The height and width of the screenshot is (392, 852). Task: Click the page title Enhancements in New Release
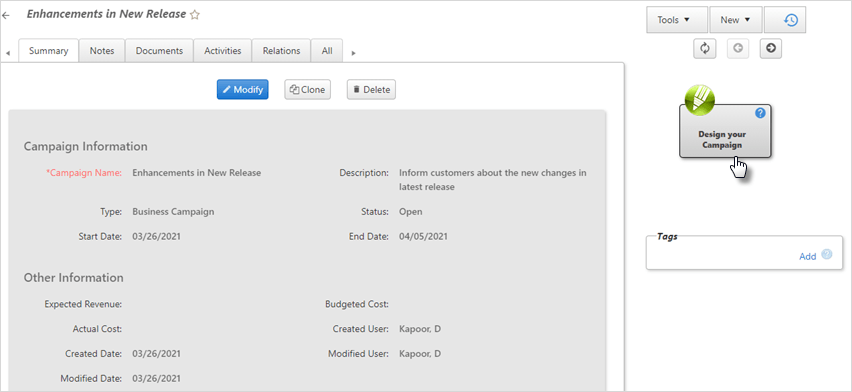[x=106, y=14]
